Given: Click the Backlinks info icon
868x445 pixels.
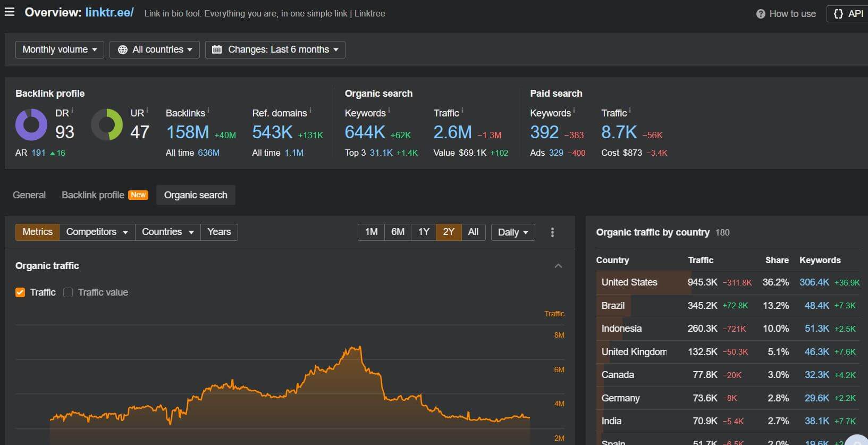Looking at the screenshot, I should (x=208, y=111).
